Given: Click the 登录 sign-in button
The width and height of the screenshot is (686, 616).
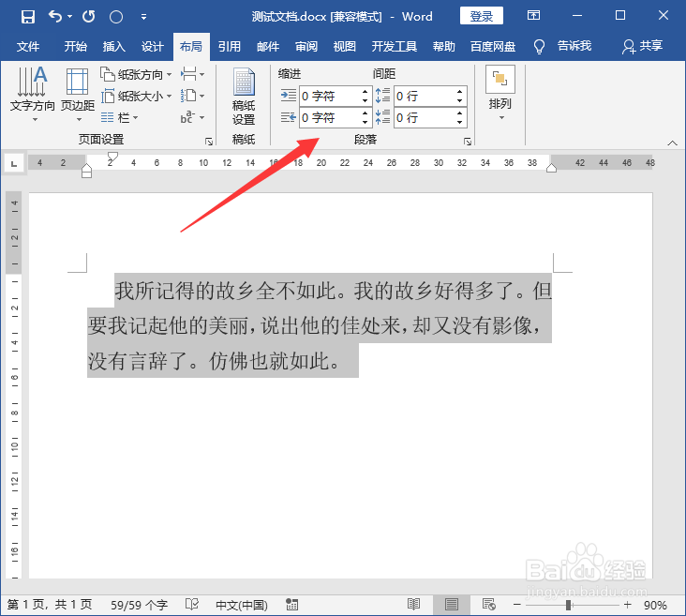Looking at the screenshot, I should [x=482, y=16].
